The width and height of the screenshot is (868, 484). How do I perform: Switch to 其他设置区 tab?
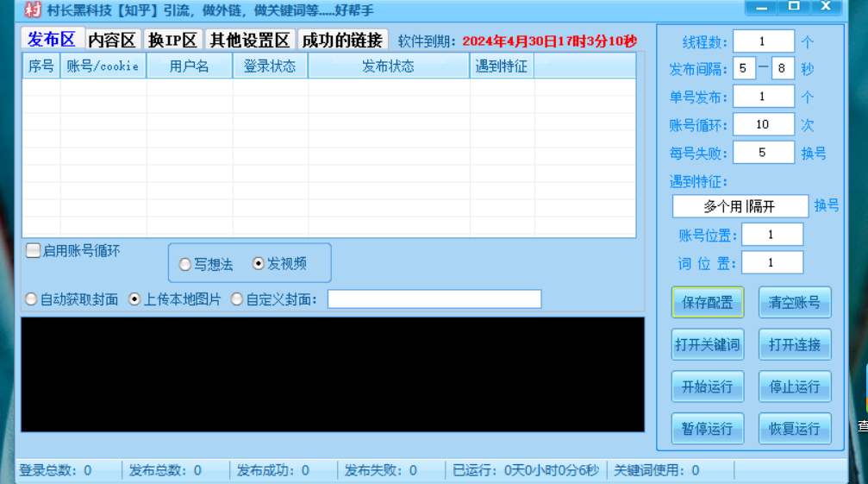pyautogui.click(x=250, y=40)
